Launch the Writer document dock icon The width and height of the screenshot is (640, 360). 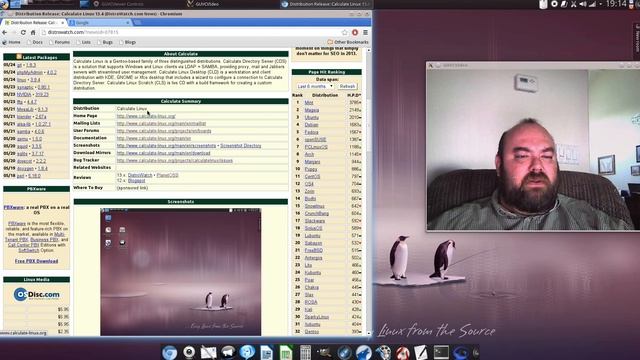click(x=266, y=352)
